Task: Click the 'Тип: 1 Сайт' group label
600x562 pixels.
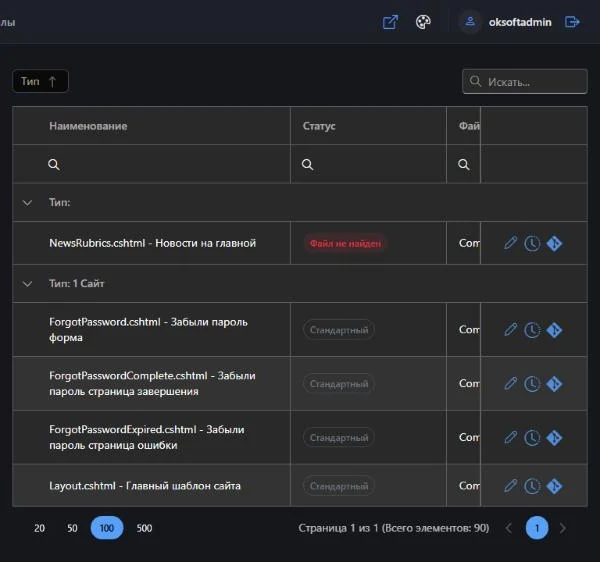Action: pyautogui.click(x=77, y=283)
